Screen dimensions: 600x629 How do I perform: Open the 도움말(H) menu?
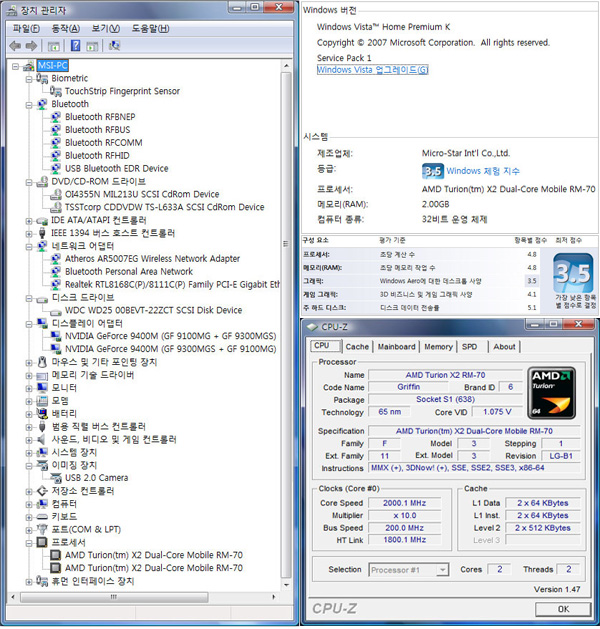pyautogui.click(x=150, y=28)
